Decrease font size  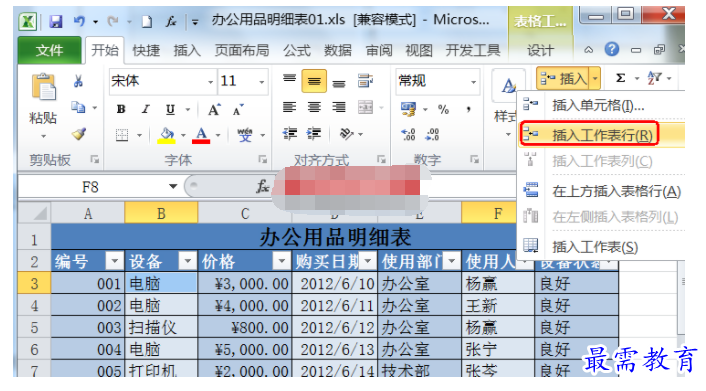coord(238,109)
